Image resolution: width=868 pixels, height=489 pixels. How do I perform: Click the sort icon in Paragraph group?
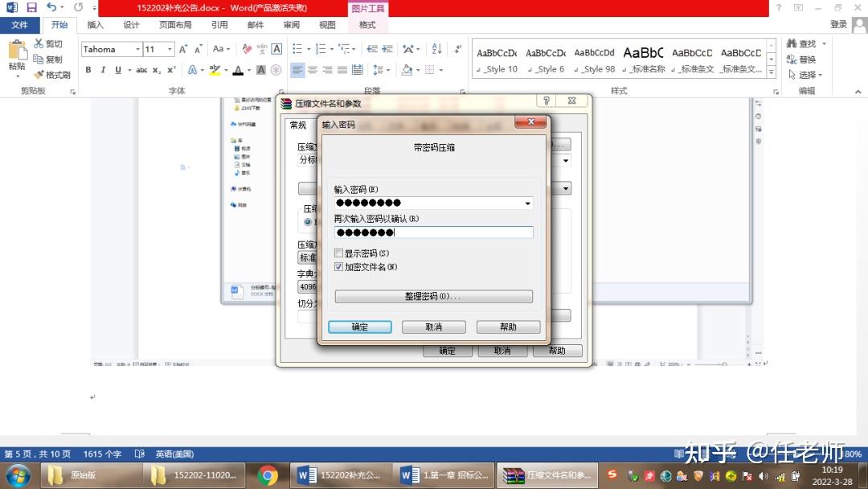click(x=436, y=50)
